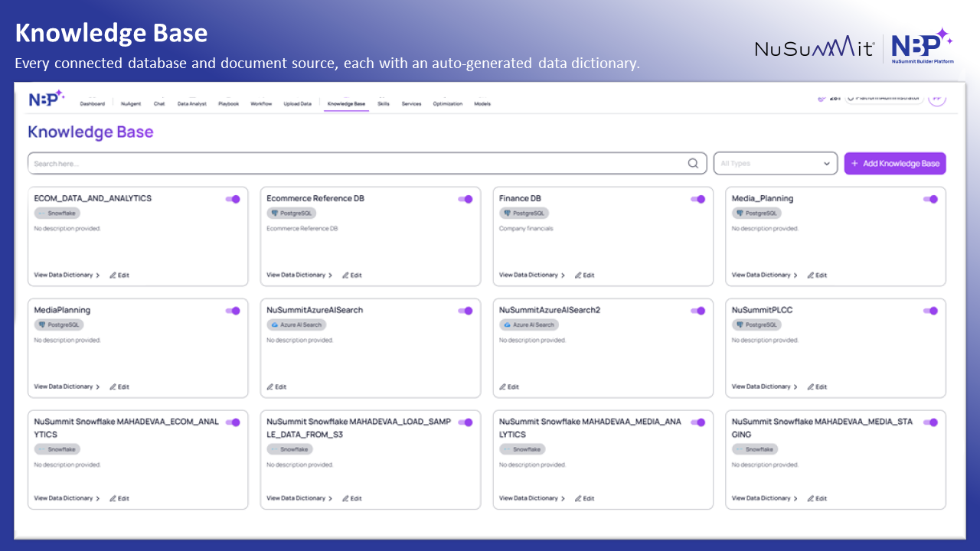Open View Data Dictionary for MAHADEVAA_MEDIA_STAGING
980x551 pixels.
coord(765,498)
